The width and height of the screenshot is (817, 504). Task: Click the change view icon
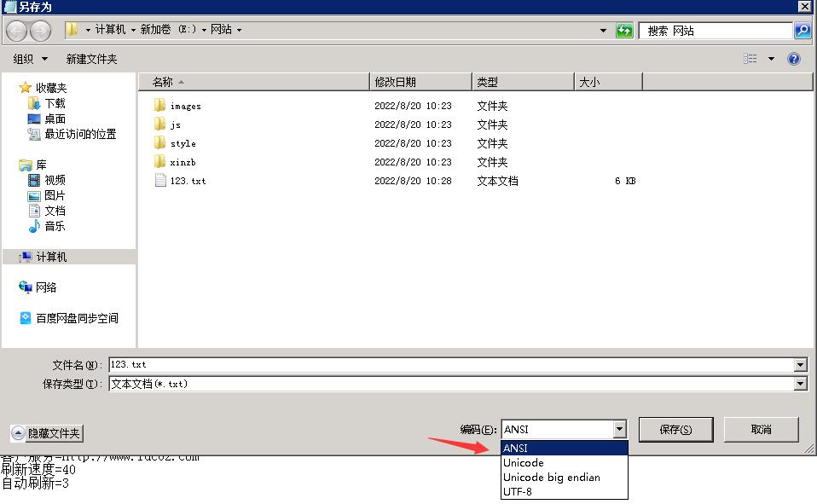(x=750, y=59)
